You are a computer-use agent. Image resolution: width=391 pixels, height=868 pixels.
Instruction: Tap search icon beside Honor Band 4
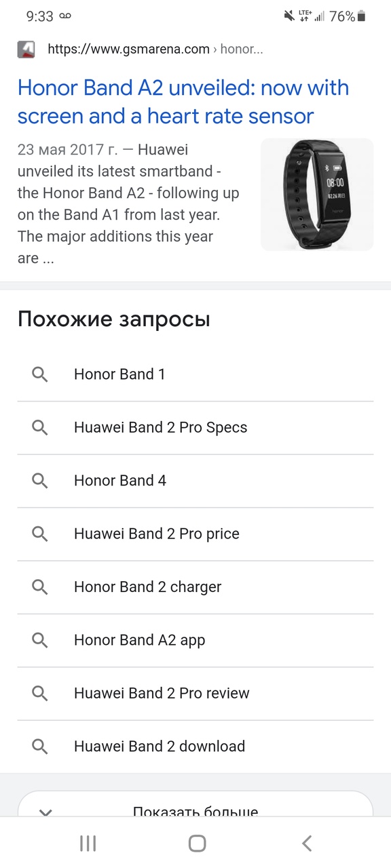[40, 481]
